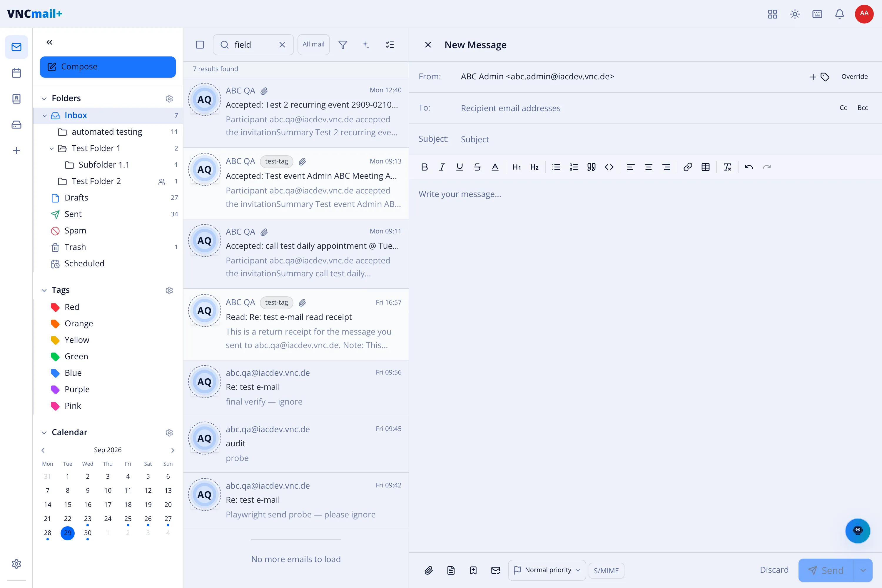The width and height of the screenshot is (882, 588).
Task: Toggle light/dark theme icon
Action: tap(795, 14)
